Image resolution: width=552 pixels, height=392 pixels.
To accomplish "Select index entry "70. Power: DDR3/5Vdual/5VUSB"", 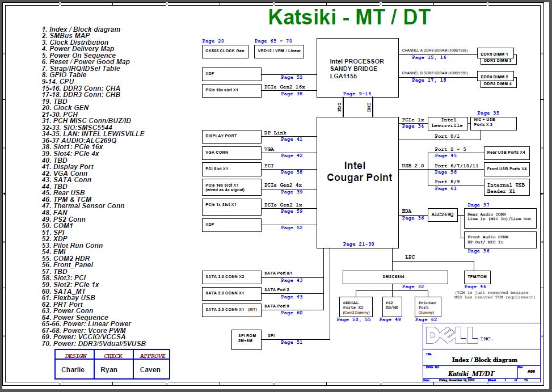I will click(94, 343).
